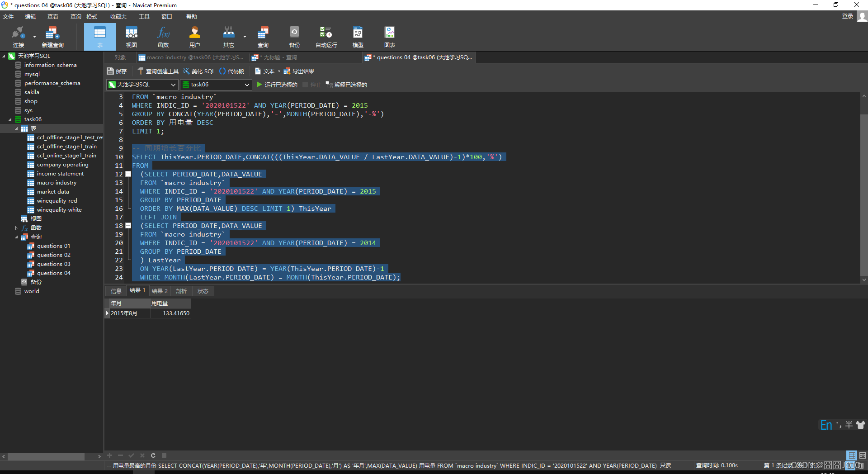The width and height of the screenshot is (868, 474).
Task: Open the 函数 (Function) toolbar icon
Action: point(163,37)
